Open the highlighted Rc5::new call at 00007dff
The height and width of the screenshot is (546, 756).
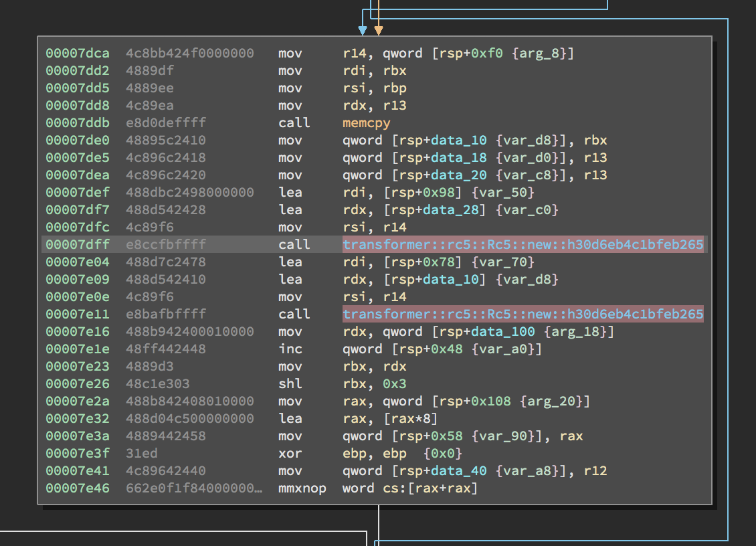[x=523, y=245]
